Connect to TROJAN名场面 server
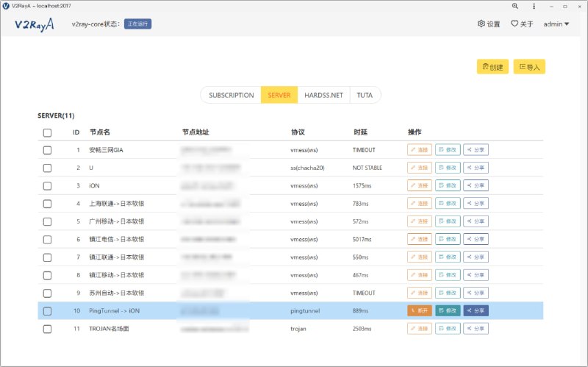Screen dimensions: 588x367 coord(420,328)
